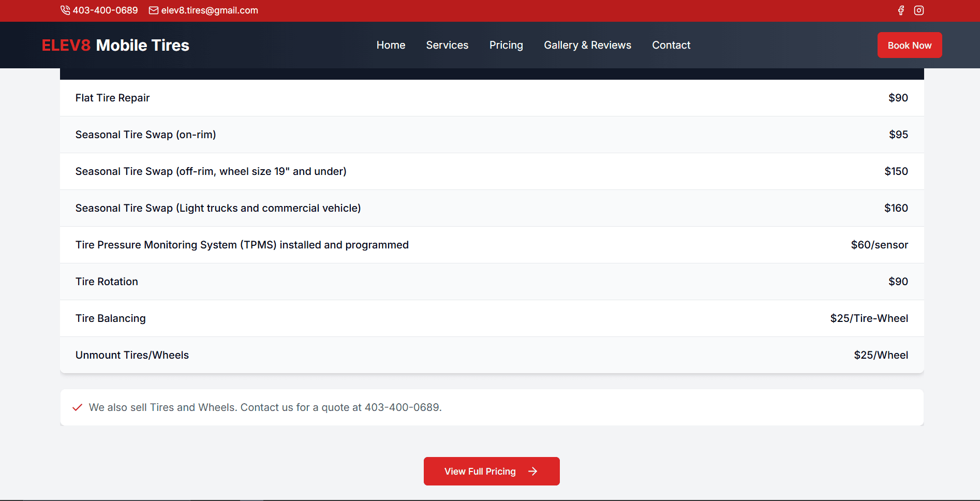The width and height of the screenshot is (980, 501).
Task: Click the arrow in View Full Pricing
Action: [x=533, y=471]
